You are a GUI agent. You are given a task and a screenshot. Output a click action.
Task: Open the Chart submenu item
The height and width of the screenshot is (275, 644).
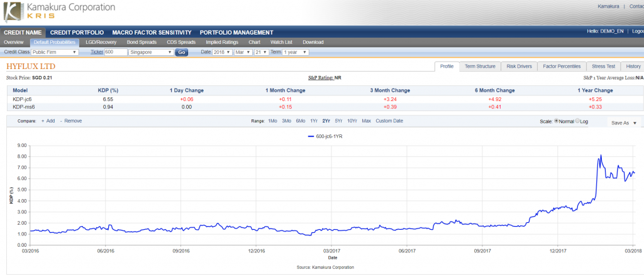coord(254,42)
